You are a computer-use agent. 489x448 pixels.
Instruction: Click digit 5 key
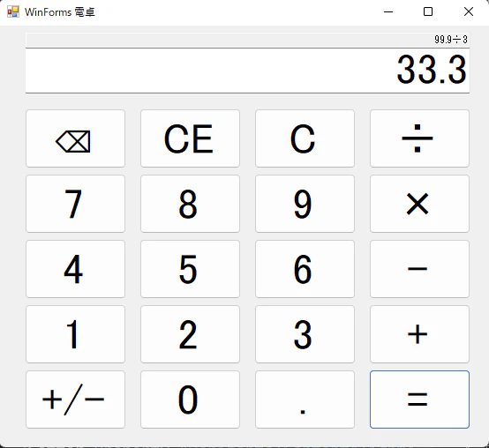tap(190, 269)
